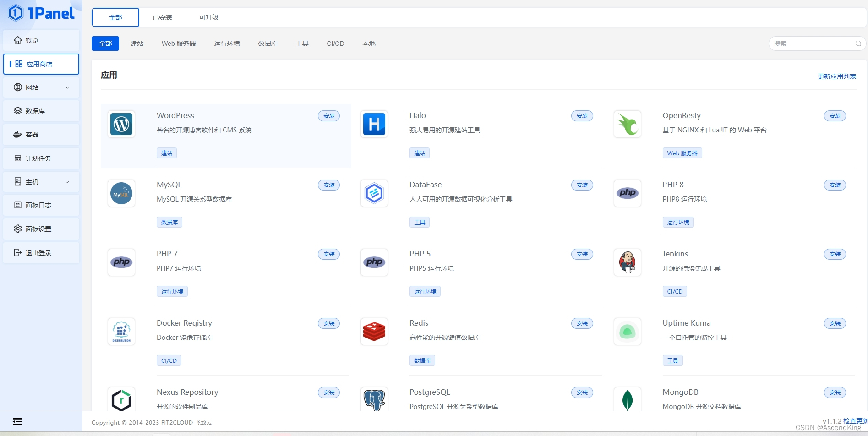This screenshot has width=868, height=436.
Task: Open the Redis cube icon
Action: 374,332
